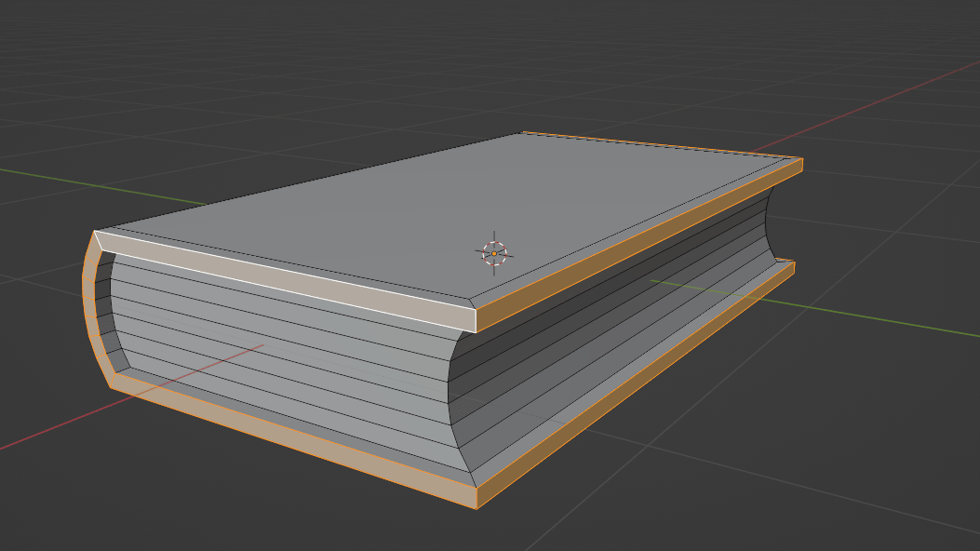Click the 3D cursor on the book cover
Screen dimensions: 980x551
494,253
